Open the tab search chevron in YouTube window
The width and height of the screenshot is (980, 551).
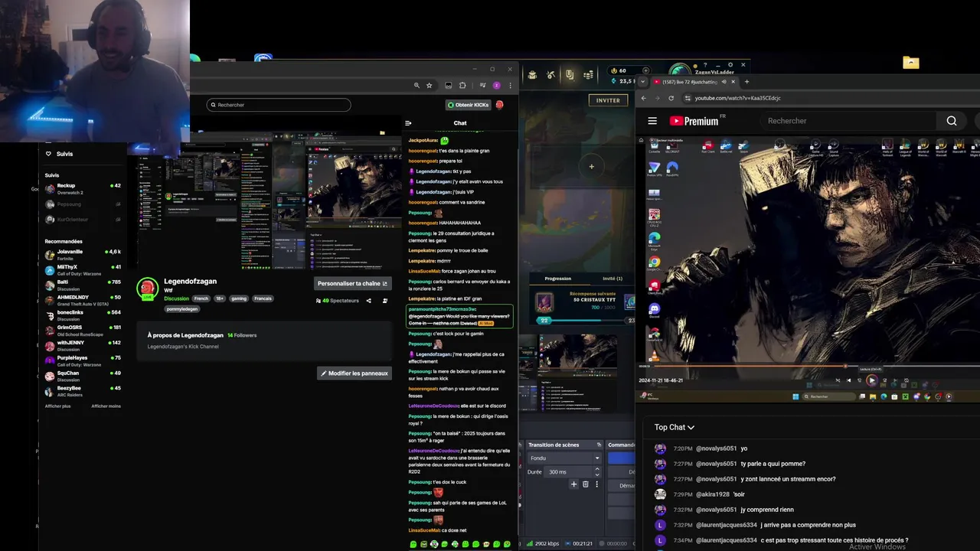pos(643,81)
